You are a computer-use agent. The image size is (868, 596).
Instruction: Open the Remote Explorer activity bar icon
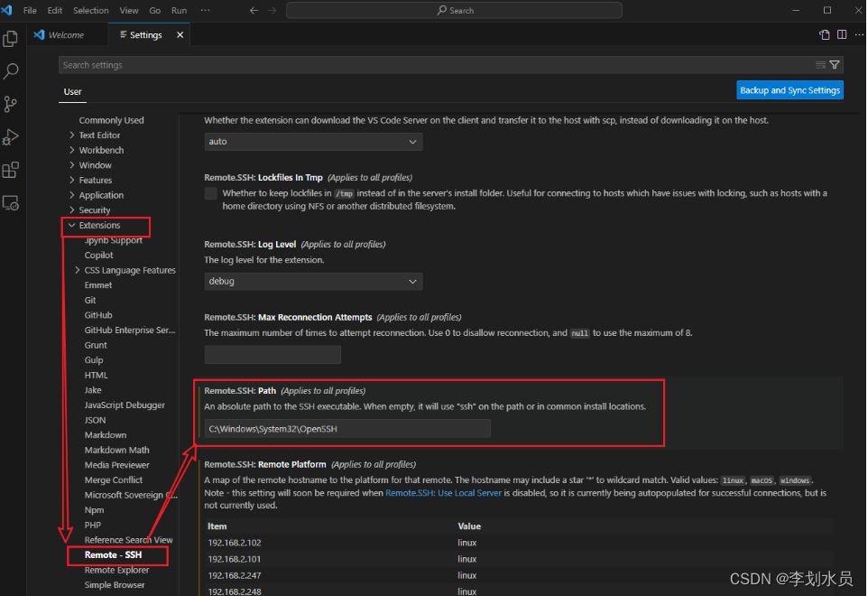(x=11, y=203)
